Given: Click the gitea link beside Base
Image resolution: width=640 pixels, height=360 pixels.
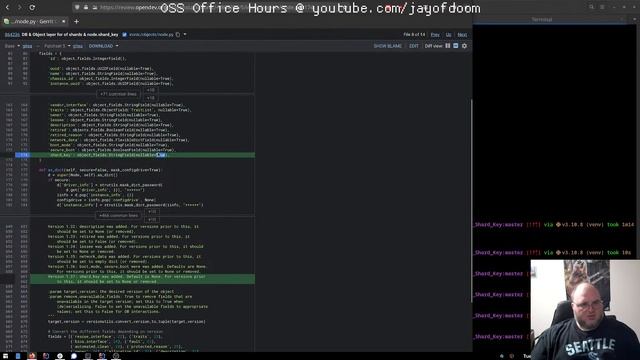Looking at the screenshot, I should tap(27, 46).
